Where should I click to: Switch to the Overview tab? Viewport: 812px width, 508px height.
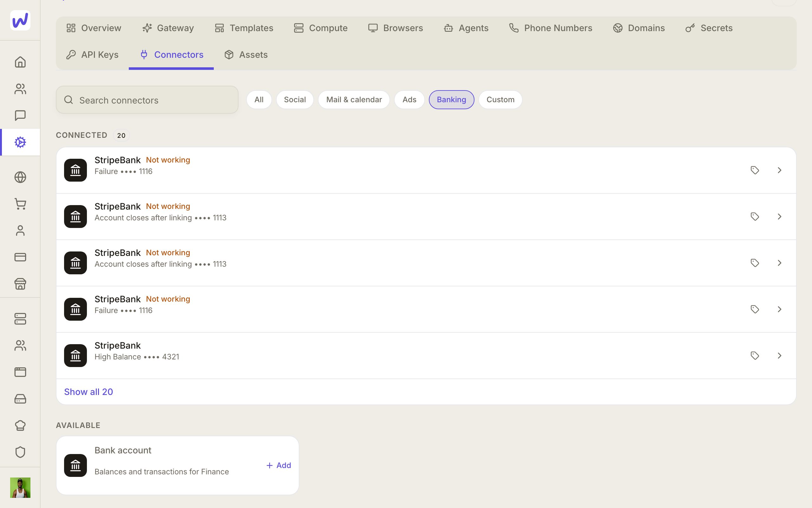pos(94,28)
